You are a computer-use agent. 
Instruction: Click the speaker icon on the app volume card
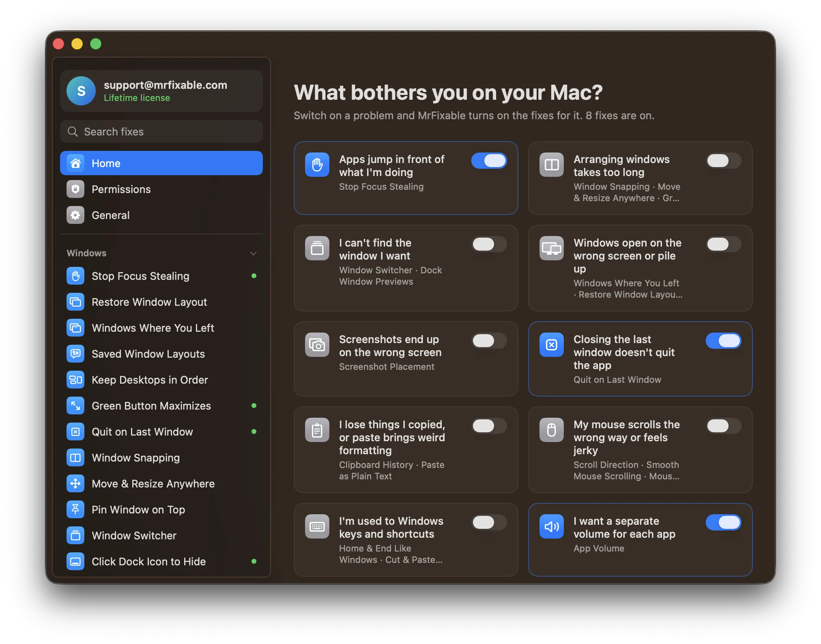[x=552, y=526]
